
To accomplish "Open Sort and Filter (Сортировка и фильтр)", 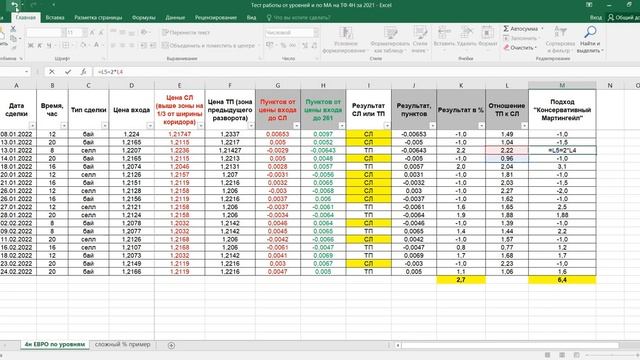I will pos(560,40).
